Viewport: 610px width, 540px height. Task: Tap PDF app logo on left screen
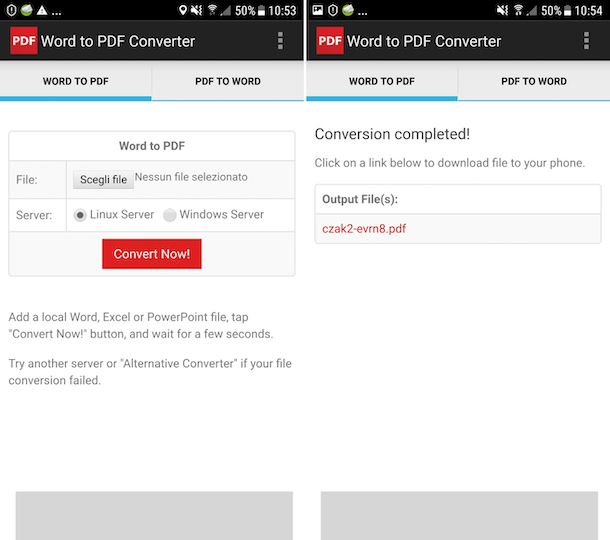[x=24, y=40]
